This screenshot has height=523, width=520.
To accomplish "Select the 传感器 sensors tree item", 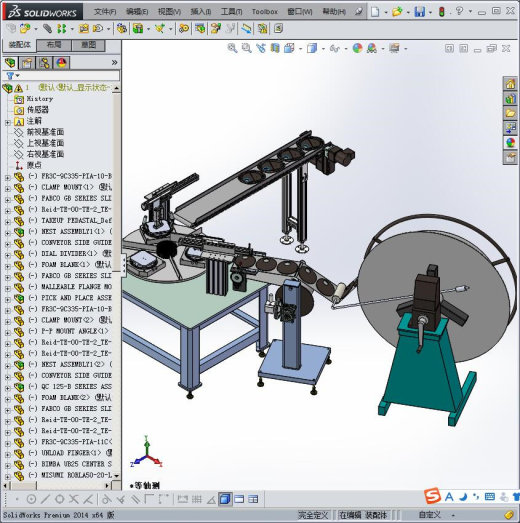I will pyautogui.click(x=38, y=110).
